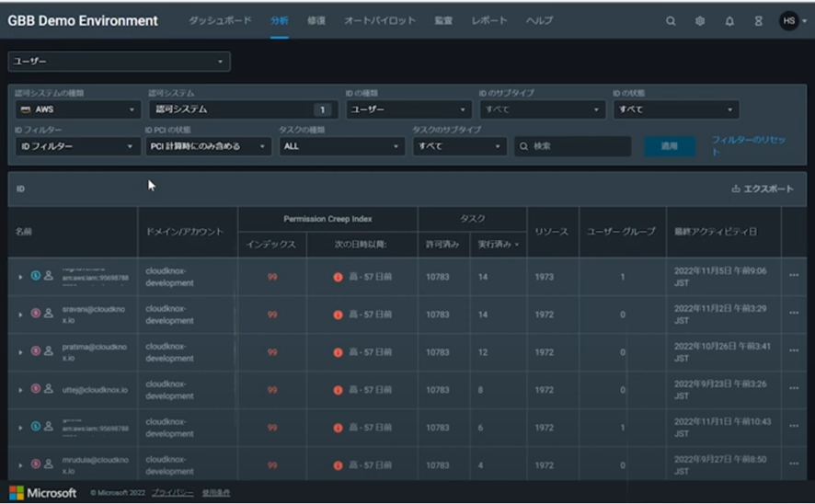The height and width of the screenshot is (504, 815).
Task: Open the IDの状態 dropdown
Action: [676, 109]
